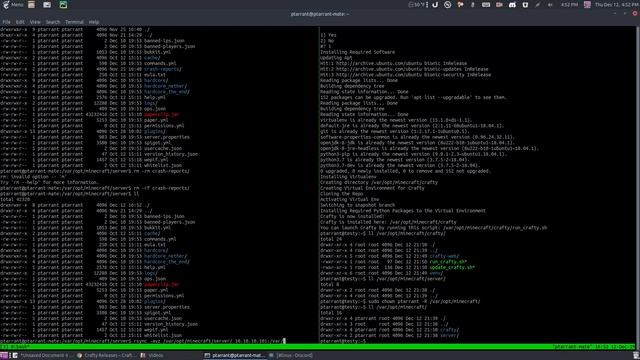This screenshot has width=640, height=360.
Task: Click 'Crafty is now installed' line
Action: click(x=352, y=216)
